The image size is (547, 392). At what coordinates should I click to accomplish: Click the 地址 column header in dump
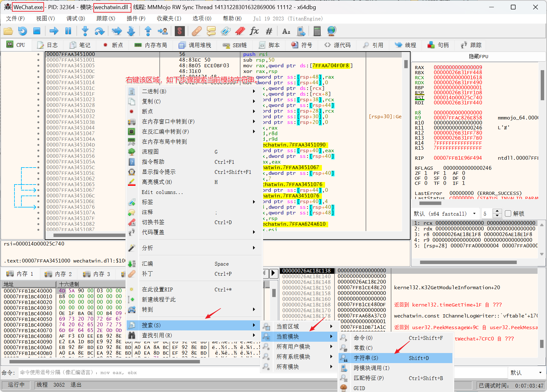pyautogui.click(x=29, y=284)
